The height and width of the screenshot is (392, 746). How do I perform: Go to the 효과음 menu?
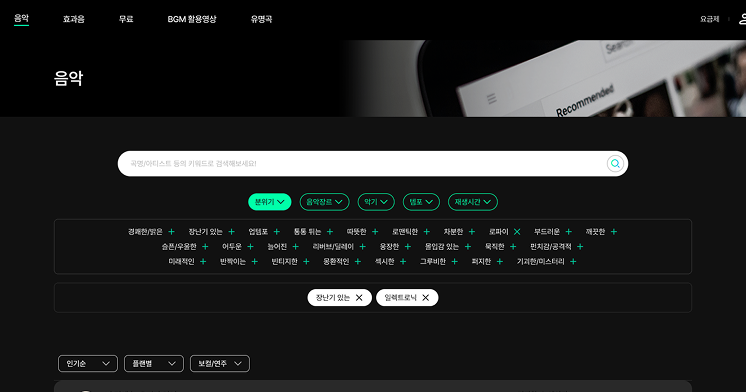coord(74,19)
